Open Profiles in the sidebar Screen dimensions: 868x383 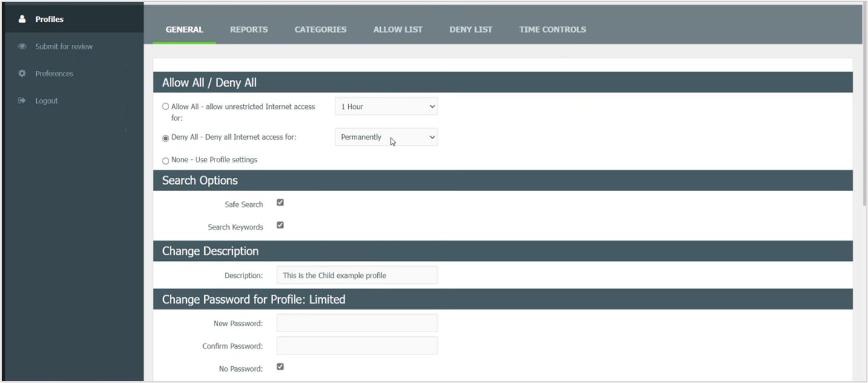(x=50, y=19)
